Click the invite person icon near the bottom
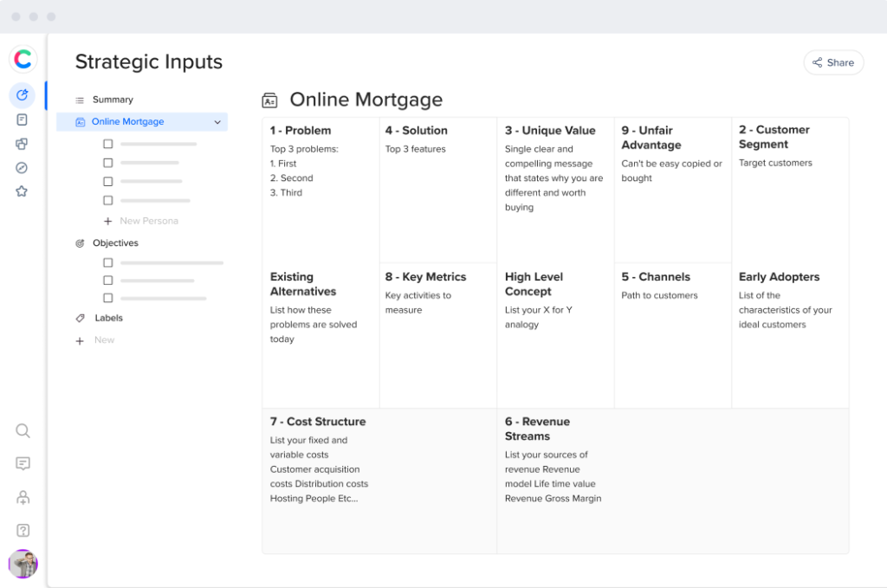Viewport: 887px width, 588px height. [x=23, y=496]
